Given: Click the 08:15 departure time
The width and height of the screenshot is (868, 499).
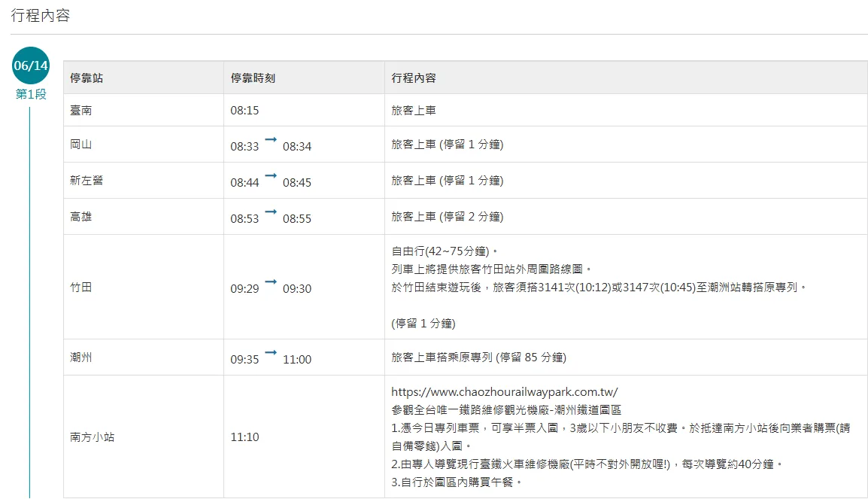Looking at the screenshot, I should pyautogui.click(x=244, y=111).
